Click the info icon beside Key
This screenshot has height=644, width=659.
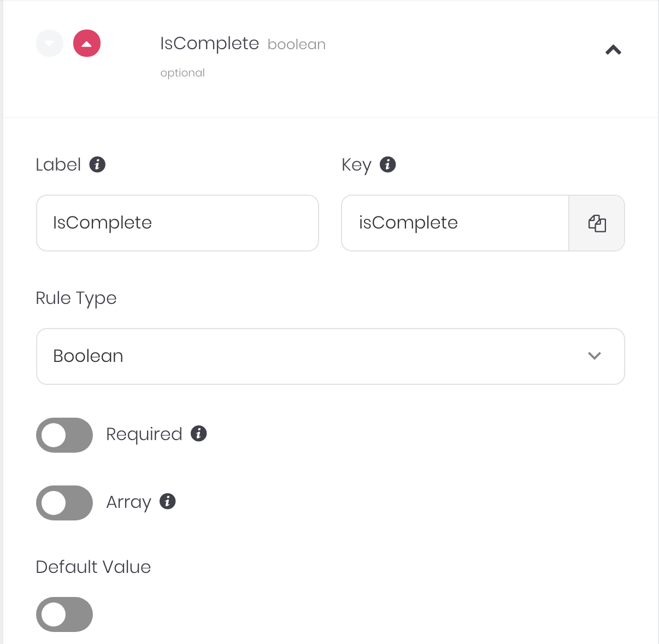tap(387, 164)
